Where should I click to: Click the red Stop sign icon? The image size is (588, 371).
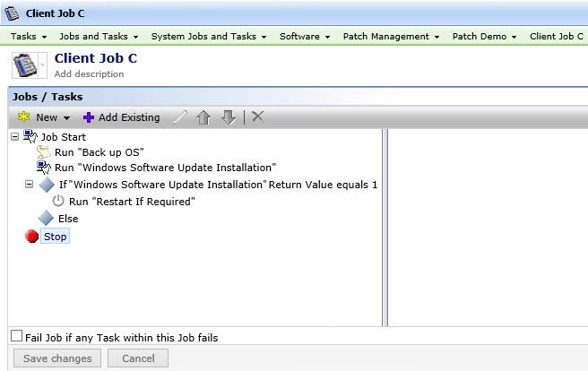coord(32,236)
